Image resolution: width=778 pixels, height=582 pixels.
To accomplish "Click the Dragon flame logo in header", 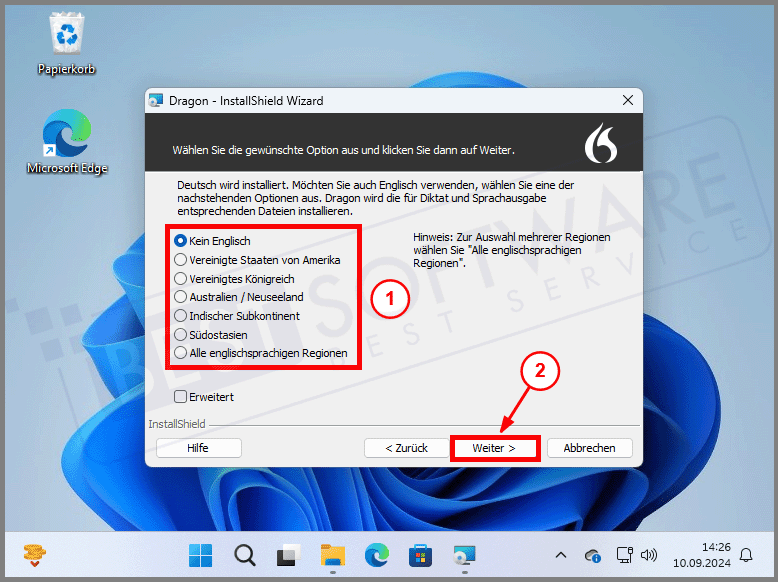I will (x=601, y=143).
